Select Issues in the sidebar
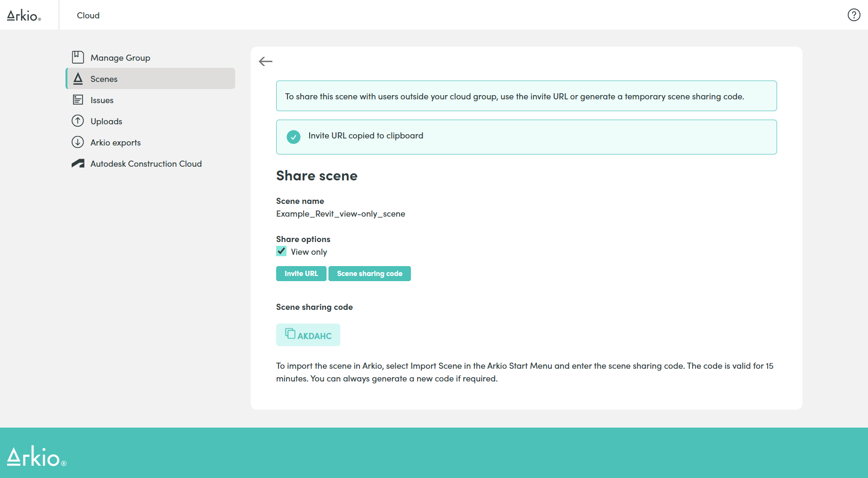Image resolution: width=868 pixels, height=478 pixels. pos(101,100)
